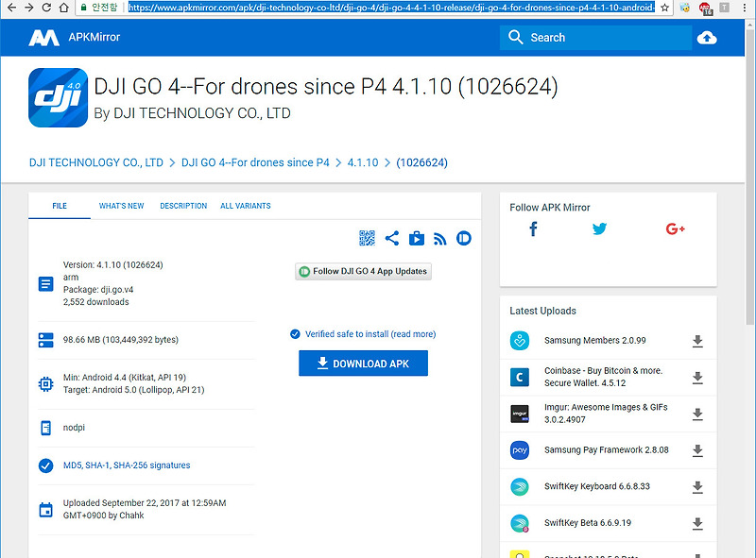Open the (1026624) breadcrumb link
This screenshot has height=558, width=756.
[x=421, y=163]
